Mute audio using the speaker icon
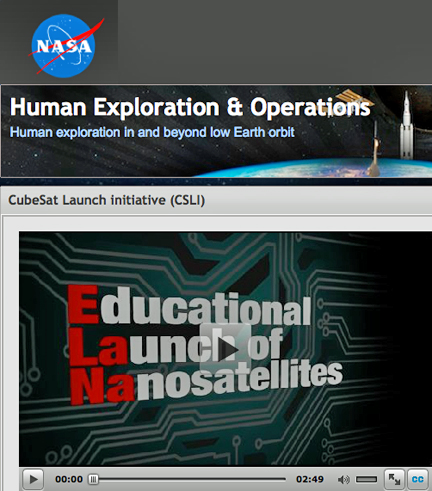Viewport: 432px width, 491px height. (x=343, y=479)
